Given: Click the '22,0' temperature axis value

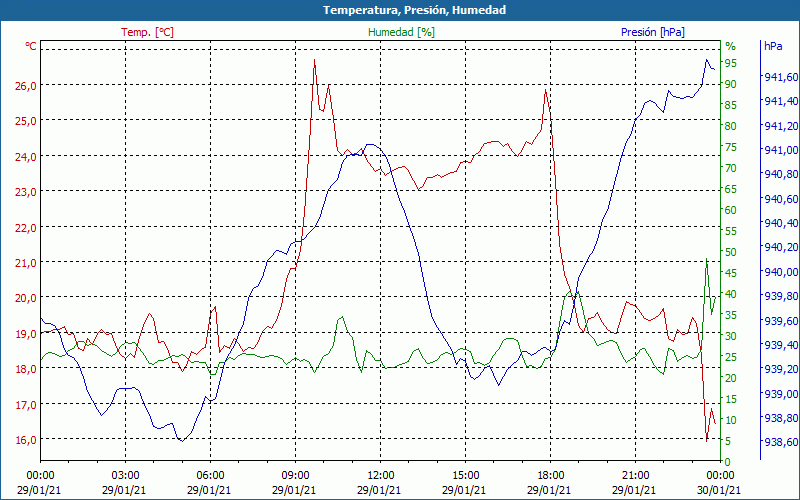Looking at the screenshot, I should coord(26,228).
